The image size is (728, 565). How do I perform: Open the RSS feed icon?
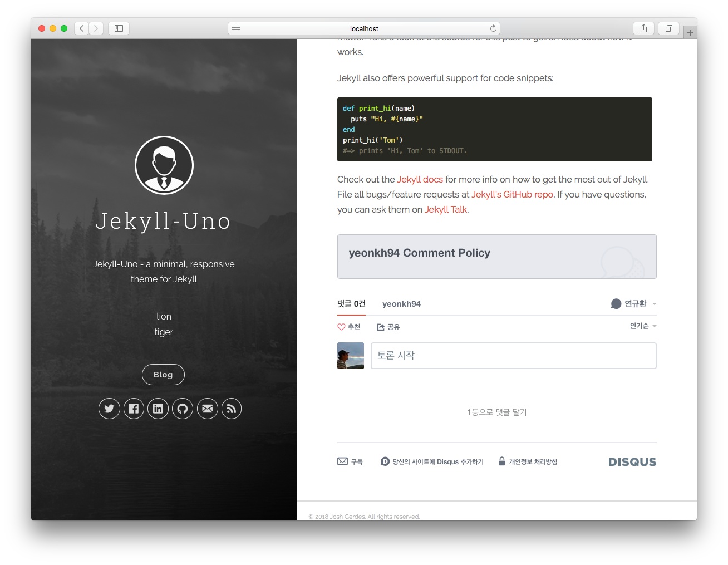[x=232, y=409]
